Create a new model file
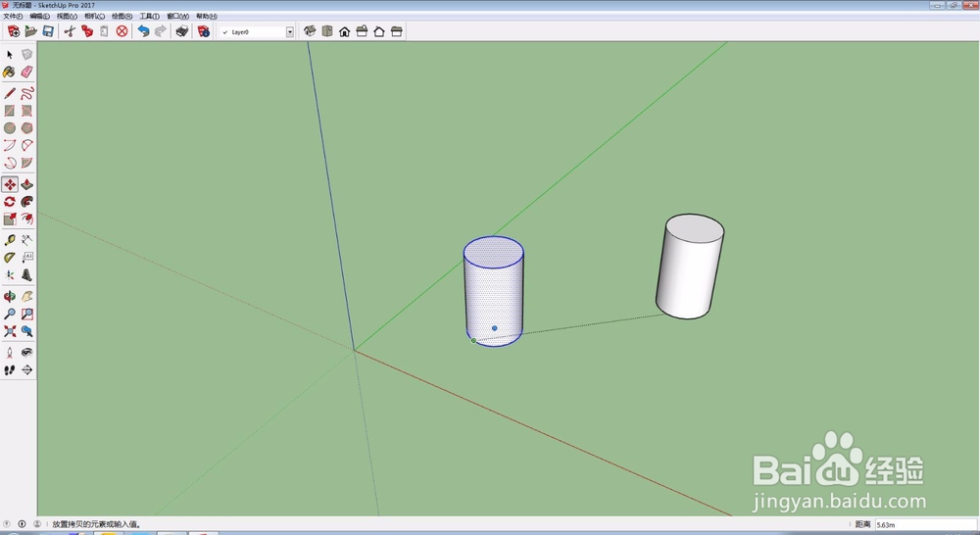This screenshot has height=535, width=980. (x=13, y=31)
